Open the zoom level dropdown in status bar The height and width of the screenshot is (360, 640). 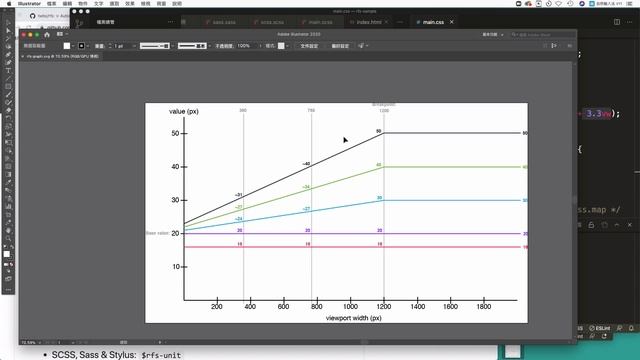click(40, 342)
